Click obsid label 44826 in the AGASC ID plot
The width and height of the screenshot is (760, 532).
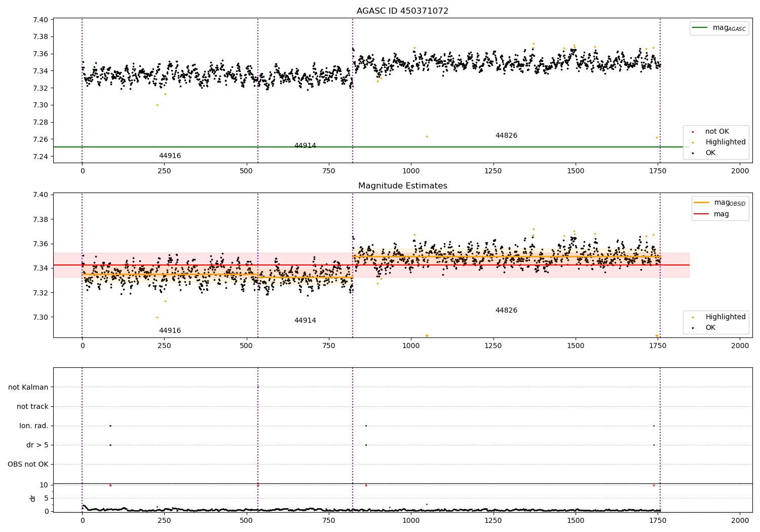pyautogui.click(x=506, y=136)
